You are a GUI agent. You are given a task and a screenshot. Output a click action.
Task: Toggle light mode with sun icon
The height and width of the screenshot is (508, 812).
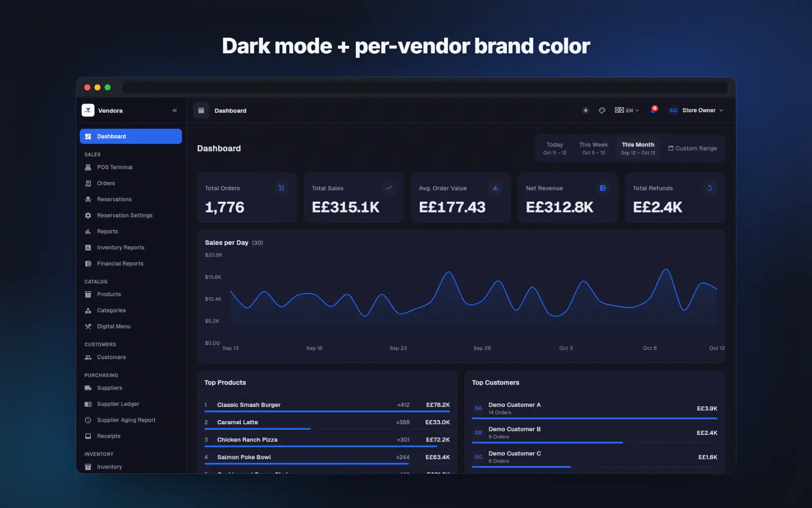(586, 110)
